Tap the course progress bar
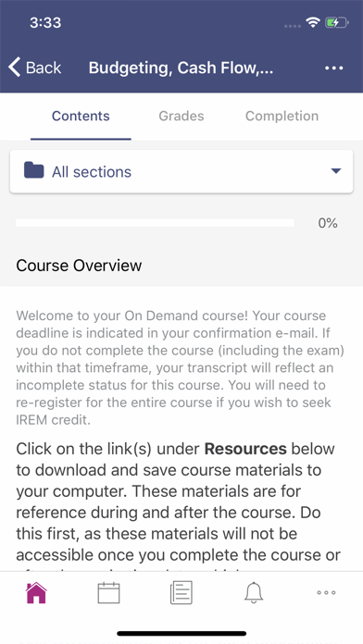Viewport: 363px width, 644px height. click(x=155, y=223)
